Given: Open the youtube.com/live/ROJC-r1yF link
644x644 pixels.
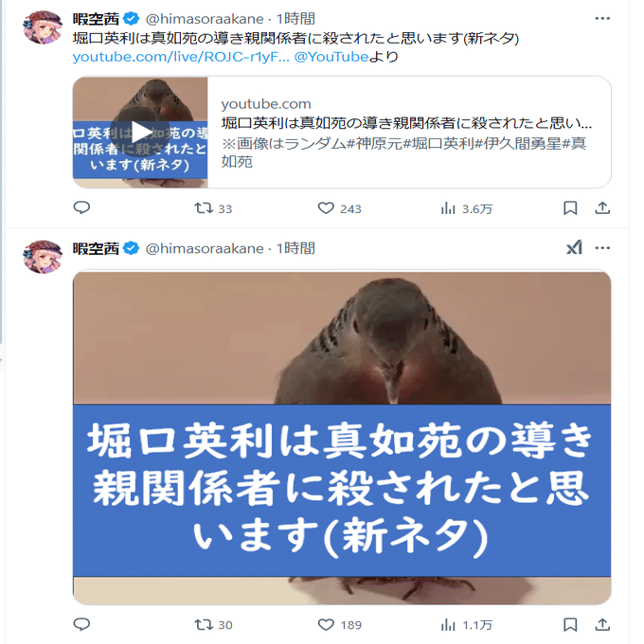Looking at the screenshot, I should coord(181,57).
